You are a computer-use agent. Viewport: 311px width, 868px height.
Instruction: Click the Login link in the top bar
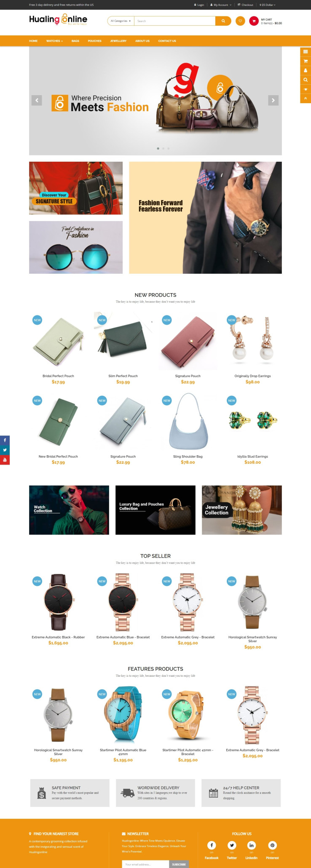point(199,5)
